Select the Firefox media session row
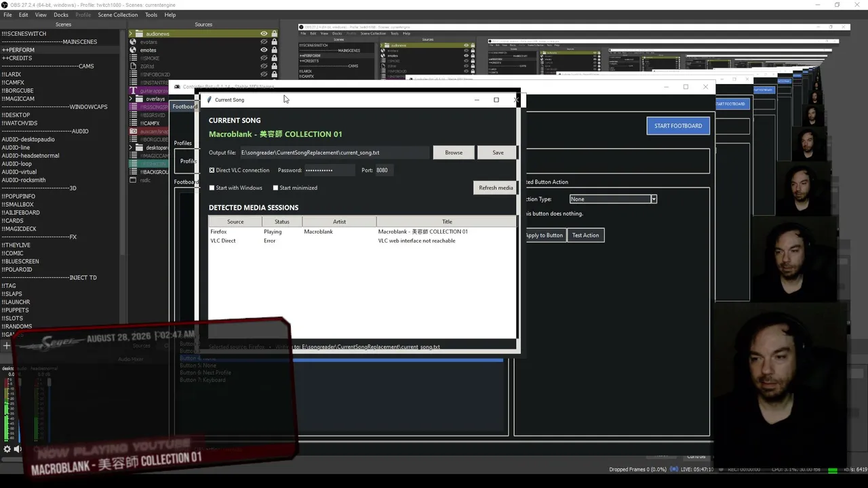868x488 pixels. 363,232
